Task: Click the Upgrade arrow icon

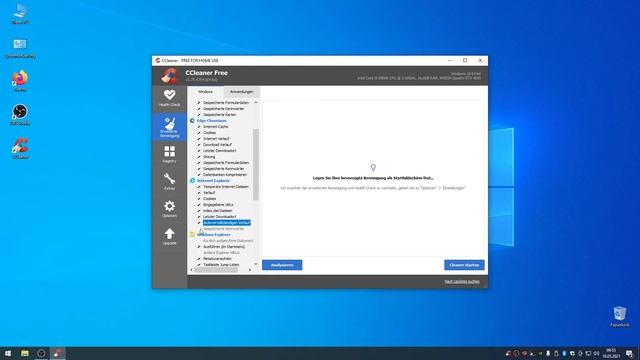Action: coord(169,233)
